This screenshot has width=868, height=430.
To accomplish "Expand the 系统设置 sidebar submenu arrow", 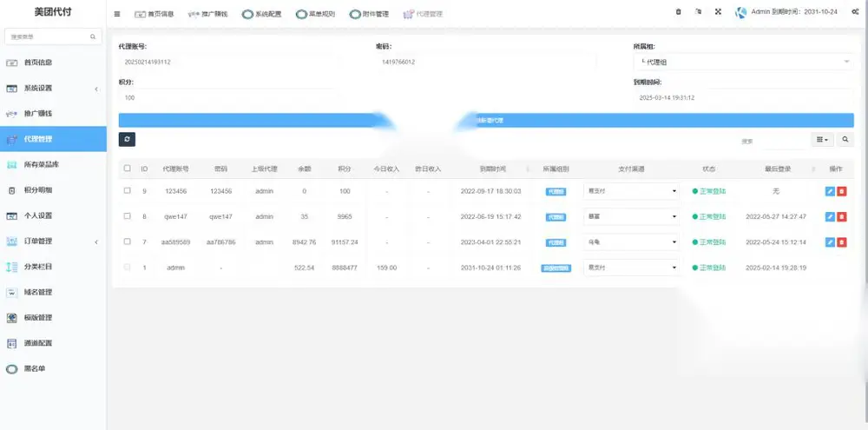I will (x=96, y=89).
